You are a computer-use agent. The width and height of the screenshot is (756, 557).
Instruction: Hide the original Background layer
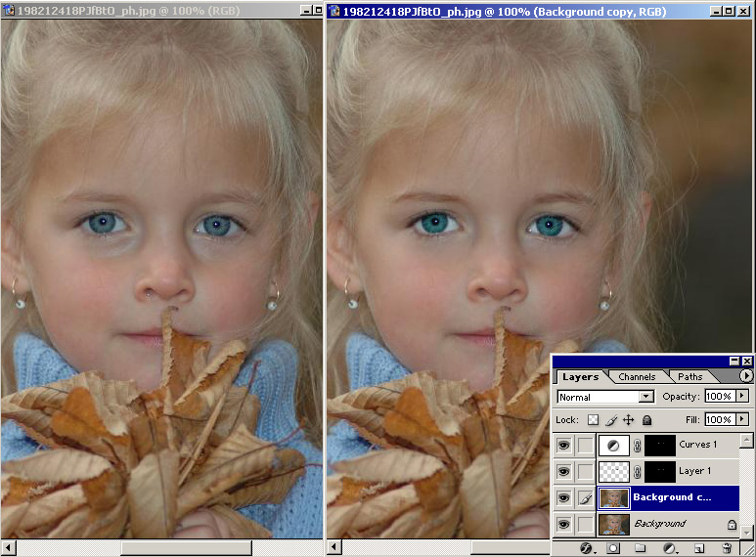pos(563,524)
